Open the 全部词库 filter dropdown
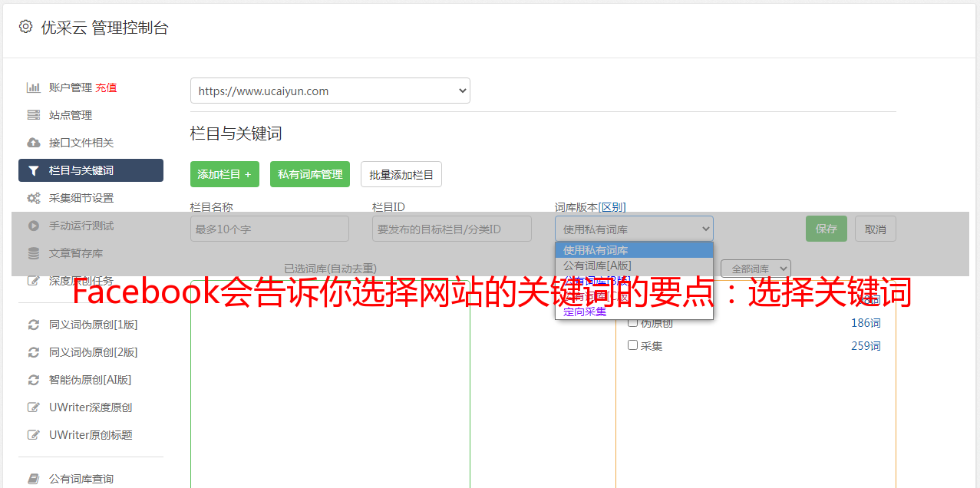Image resolution: width=980 pixels, height=488 pixels. 756,269
